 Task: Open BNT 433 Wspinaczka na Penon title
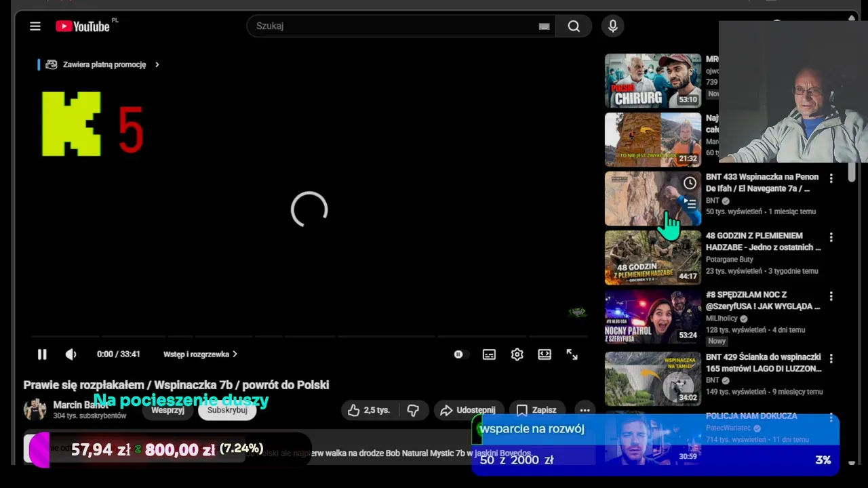click(x=762, y=182)
